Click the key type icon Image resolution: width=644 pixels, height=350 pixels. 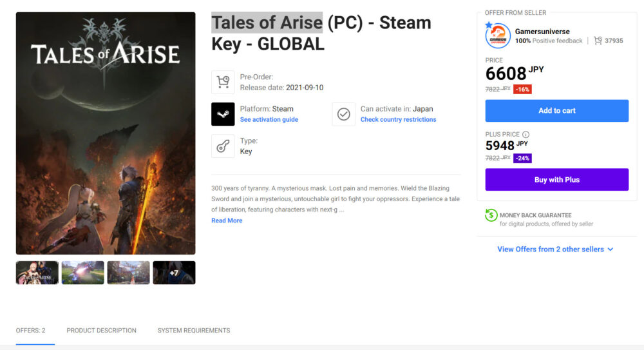[x=223, y=146]
